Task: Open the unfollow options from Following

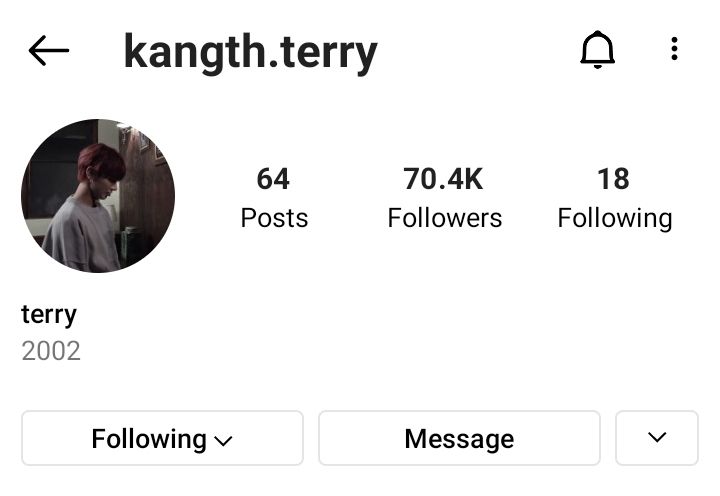Action: (x=162, y=438)
